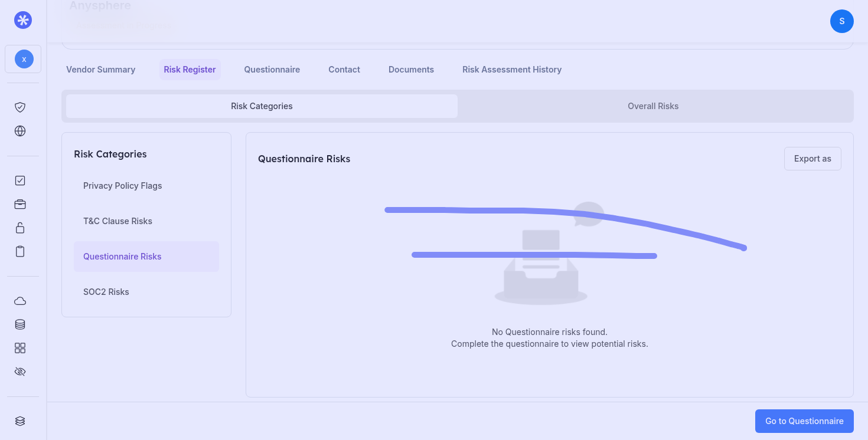
Task: Open the Risk Assessment History tab
Action: [x=511, y=70]
